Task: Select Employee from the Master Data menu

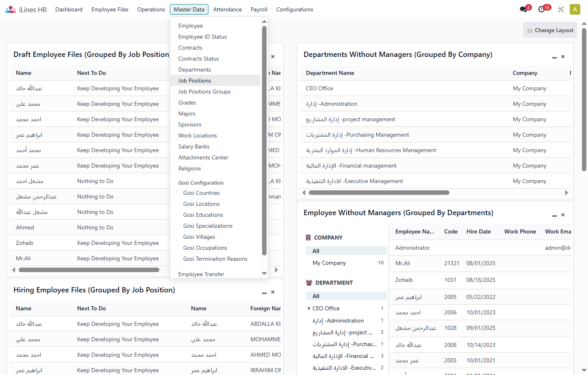Action: click(x=215, y=26)
